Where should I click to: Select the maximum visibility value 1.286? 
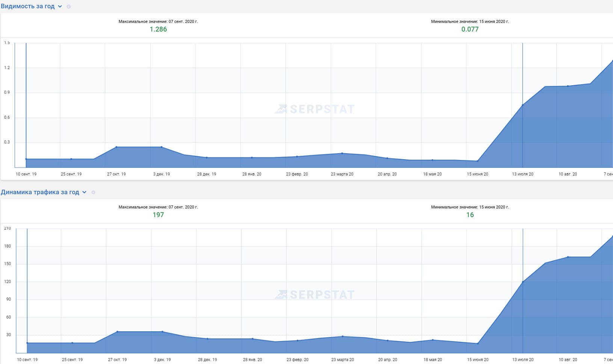[x=158, y=29]
